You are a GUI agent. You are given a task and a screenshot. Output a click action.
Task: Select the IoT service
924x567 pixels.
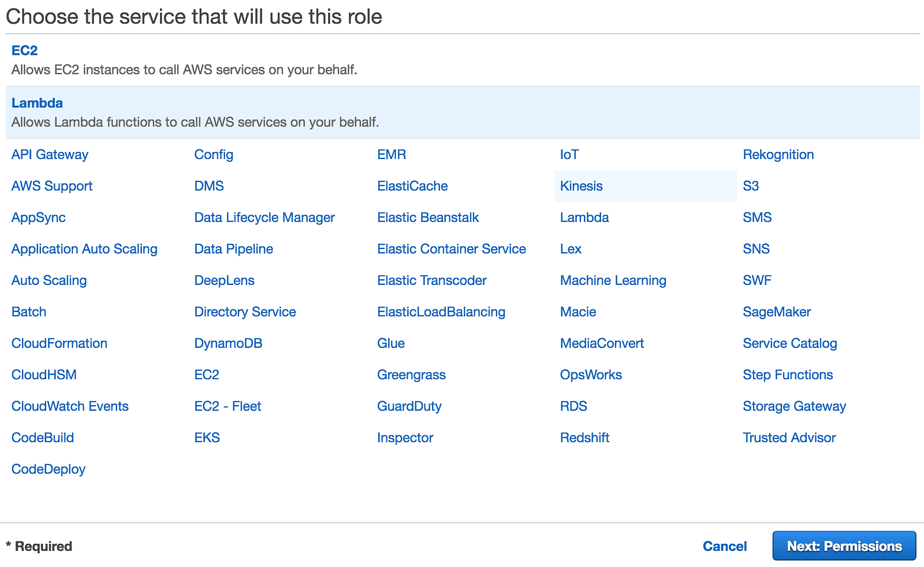pyautogui.click(x=569, y=154)
